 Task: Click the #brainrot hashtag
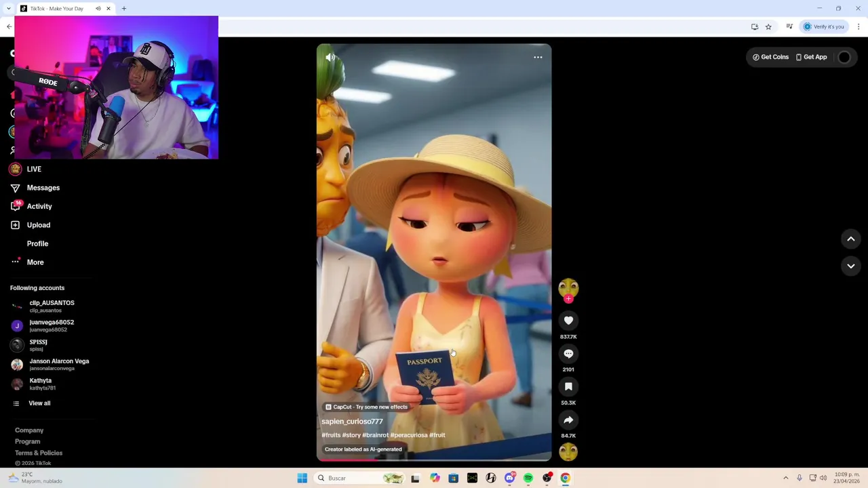point(376,435)
